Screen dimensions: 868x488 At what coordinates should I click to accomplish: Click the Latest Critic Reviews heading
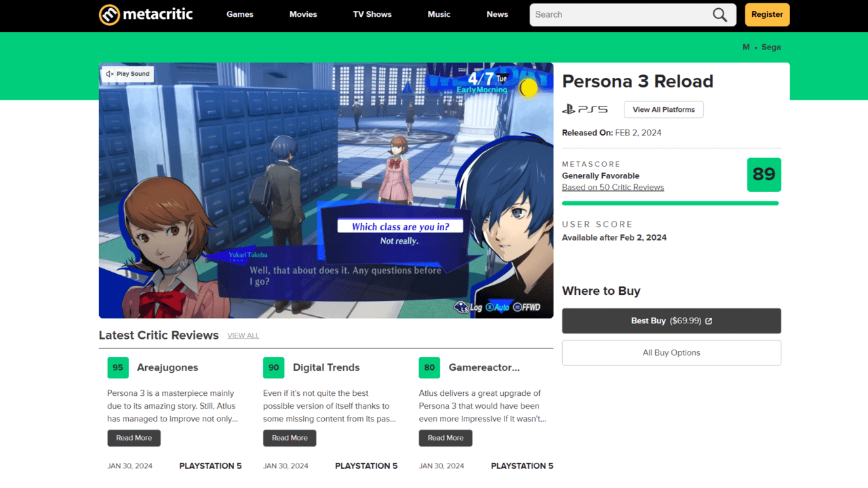click(159, 335)
